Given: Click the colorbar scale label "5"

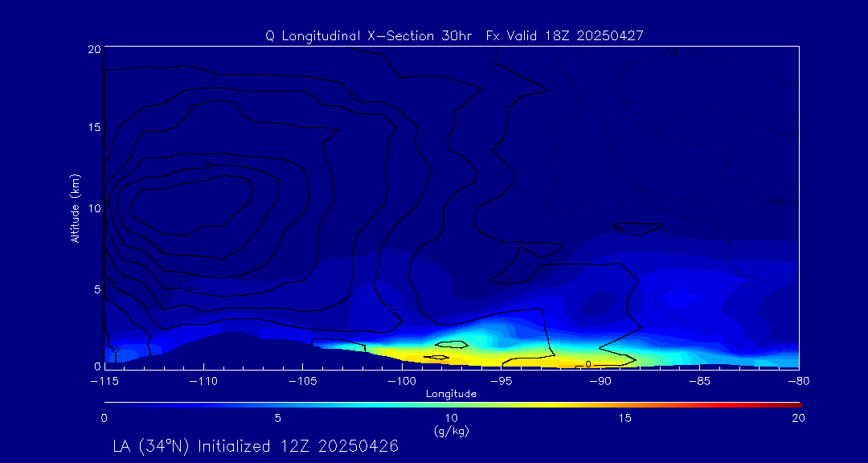Looking at the screenshot, I should pyautogui.click(x=278, y=419).
